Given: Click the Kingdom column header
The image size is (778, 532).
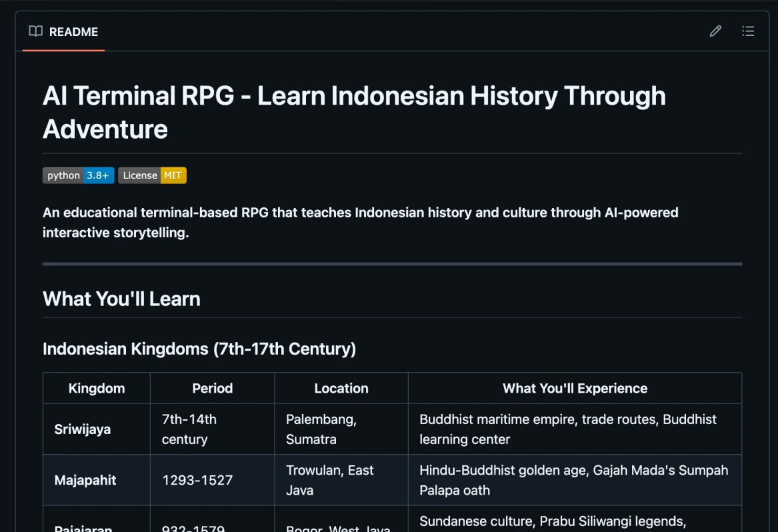Looking at the screenshot, I should click(96, 387).
